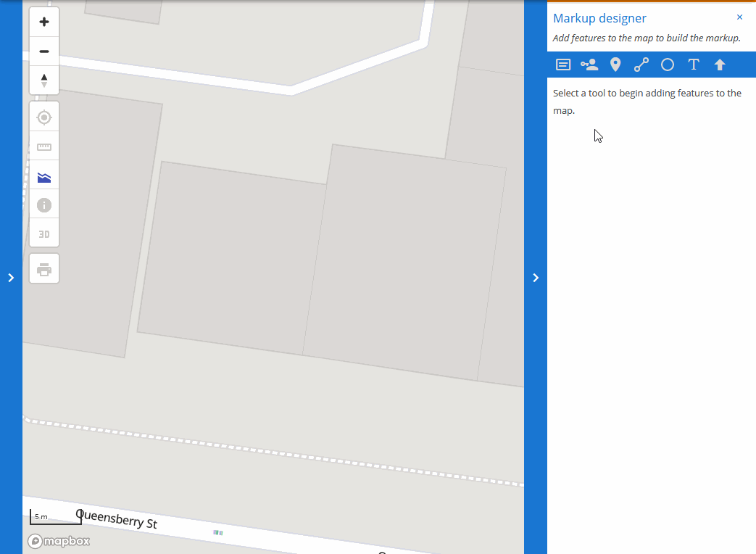The width and height of the screenshot is (756, 554).
Task: Expand the left sidebar panel
Action: click(11, 277)
